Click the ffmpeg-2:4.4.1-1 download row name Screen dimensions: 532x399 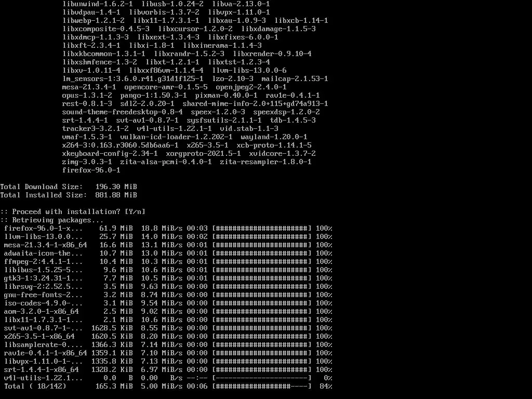pos(43,262)
